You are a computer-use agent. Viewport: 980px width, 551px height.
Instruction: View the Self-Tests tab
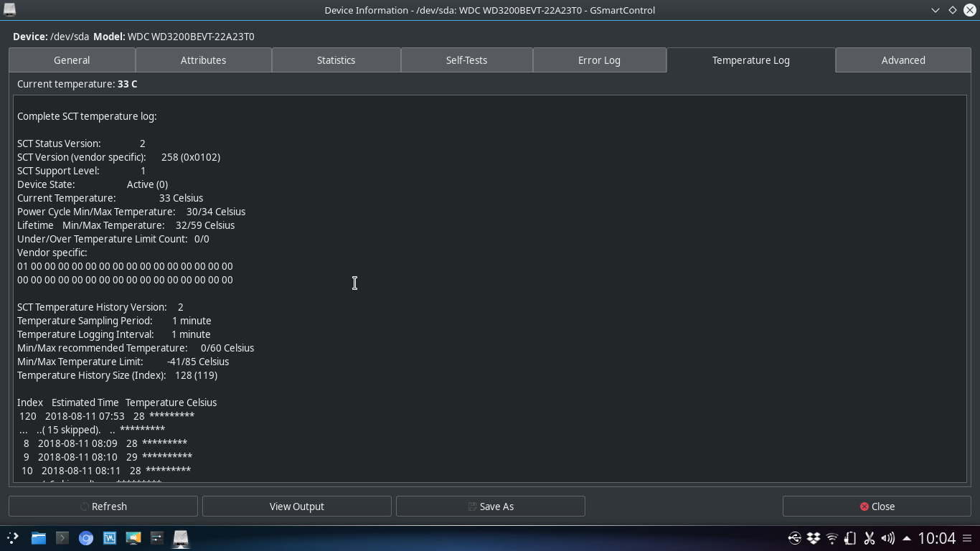click(x=466, y=60)
